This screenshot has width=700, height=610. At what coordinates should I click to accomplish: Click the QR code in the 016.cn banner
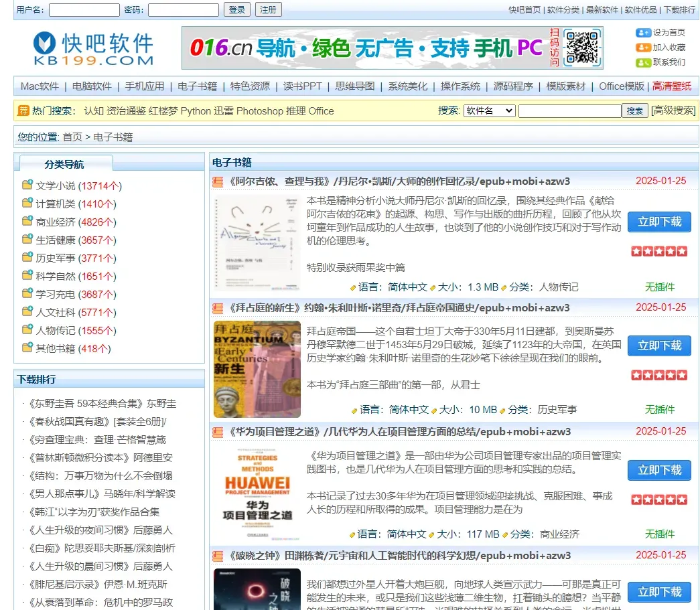581,48
